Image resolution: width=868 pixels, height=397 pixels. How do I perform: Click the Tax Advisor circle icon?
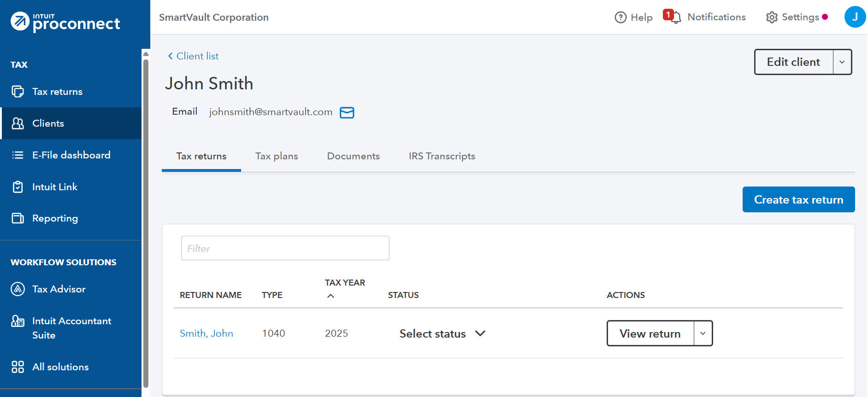pyautogui.click(x=18, y=289)
